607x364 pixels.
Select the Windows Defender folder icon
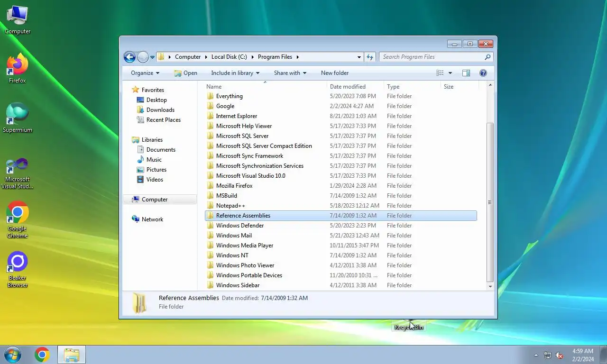(211, 226)
